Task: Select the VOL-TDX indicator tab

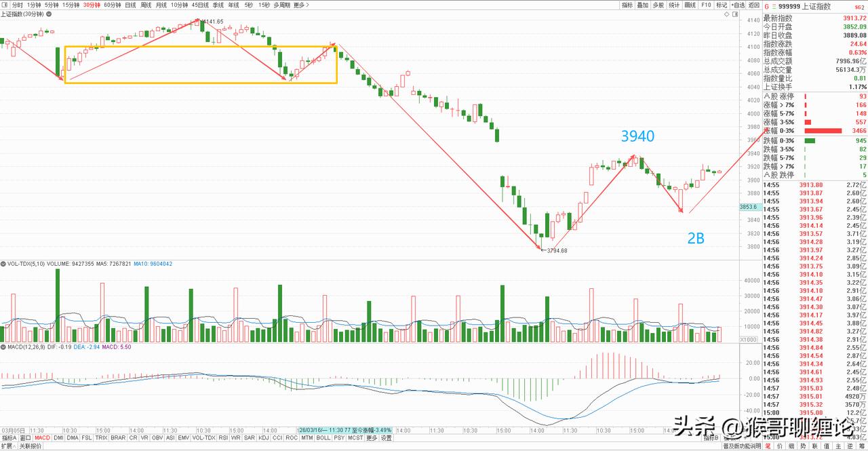Action: (203, 438)
